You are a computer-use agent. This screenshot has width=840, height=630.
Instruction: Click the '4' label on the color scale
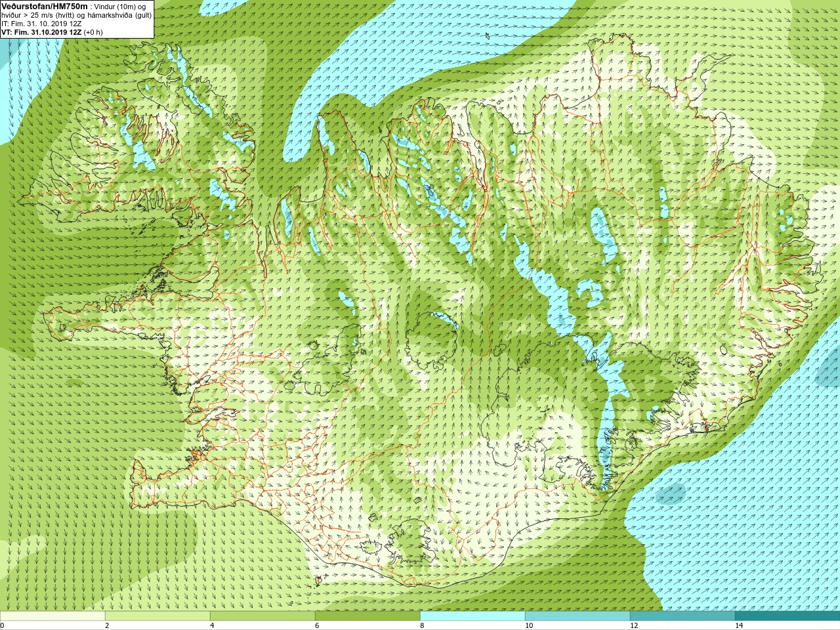coord(212,625)
